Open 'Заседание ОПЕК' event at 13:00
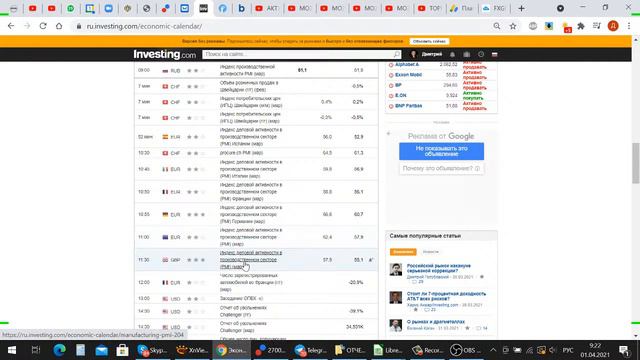This screenshot has width=640, height=360. tap(238, 298)
